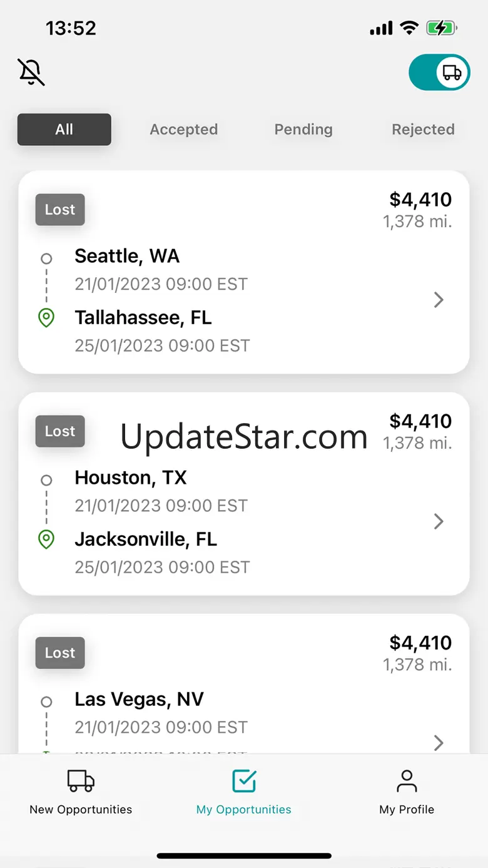Open the Rejected filter tab
This screenshot has height=868, width=488.
[x=423, y=130]
